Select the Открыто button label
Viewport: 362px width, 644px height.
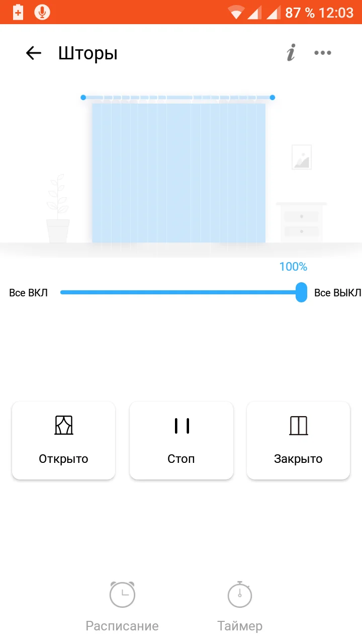coord(64,459)
